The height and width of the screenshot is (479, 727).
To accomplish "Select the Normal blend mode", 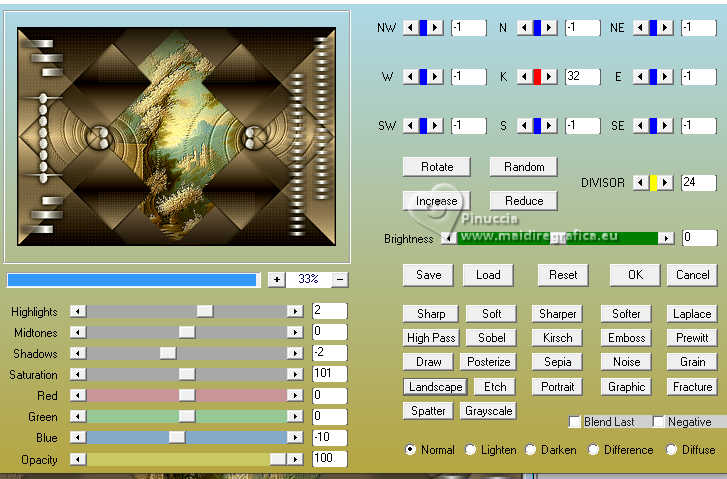I will 410,450.
